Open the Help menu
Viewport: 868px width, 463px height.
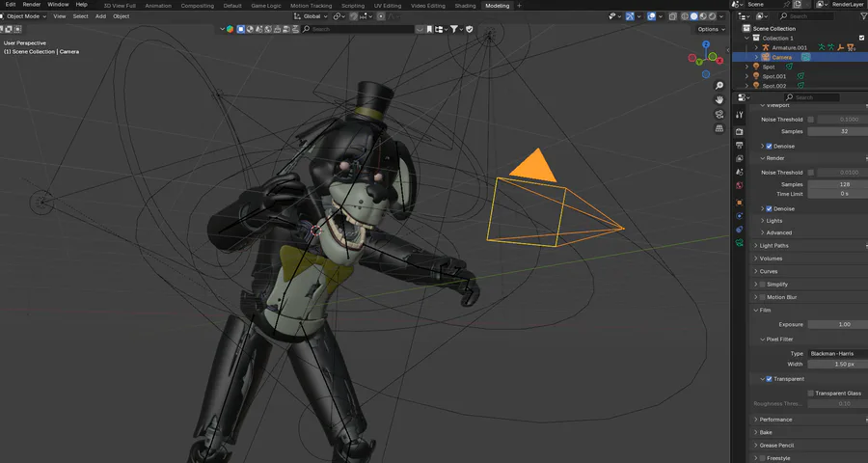pyautogui.click(x=81, y=5)
